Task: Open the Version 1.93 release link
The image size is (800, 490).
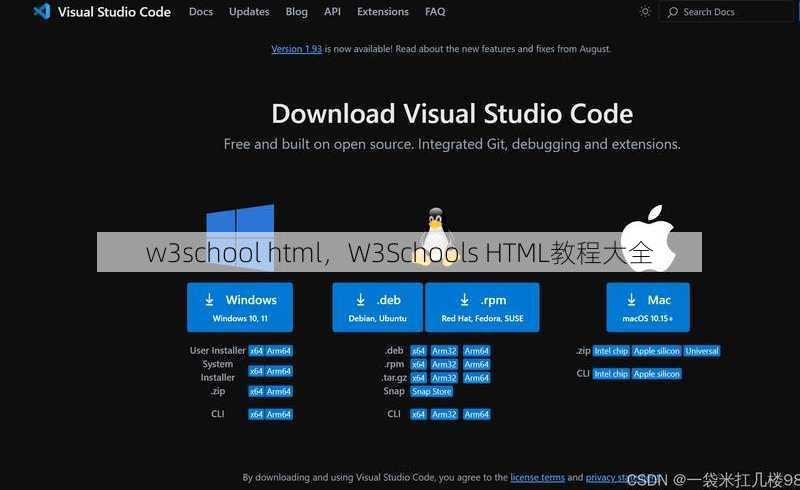Action: pyautogui.click(x=296, y=49)
